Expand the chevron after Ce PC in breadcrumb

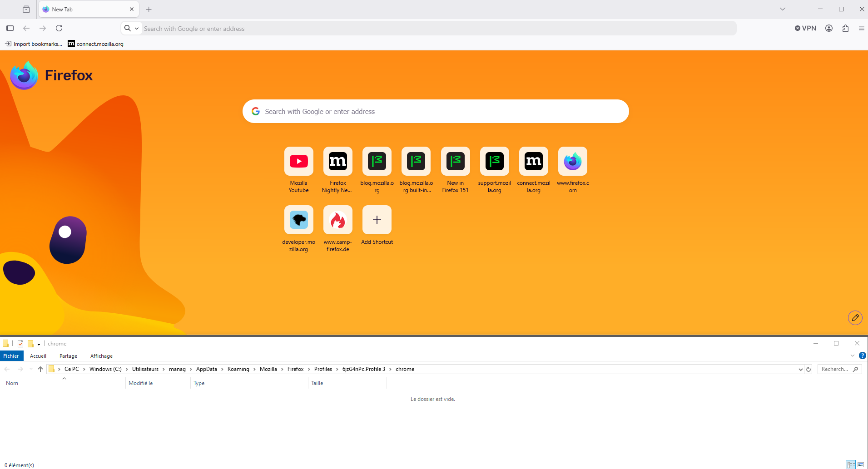tap(84, 369)
